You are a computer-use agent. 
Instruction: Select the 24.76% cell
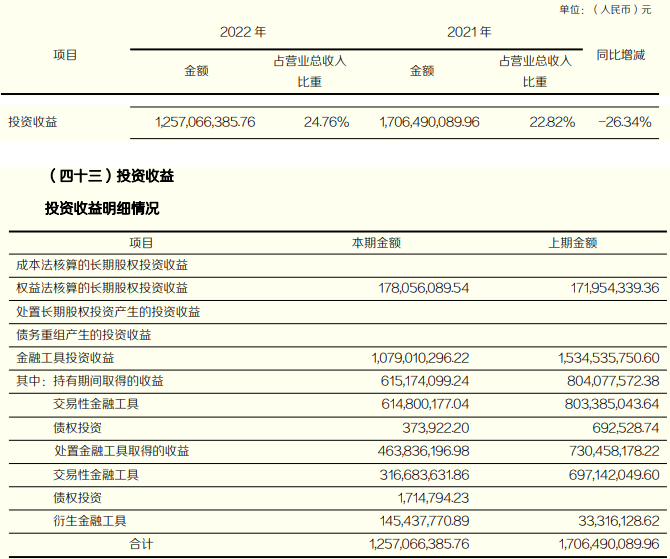click(x=326, y=122)
